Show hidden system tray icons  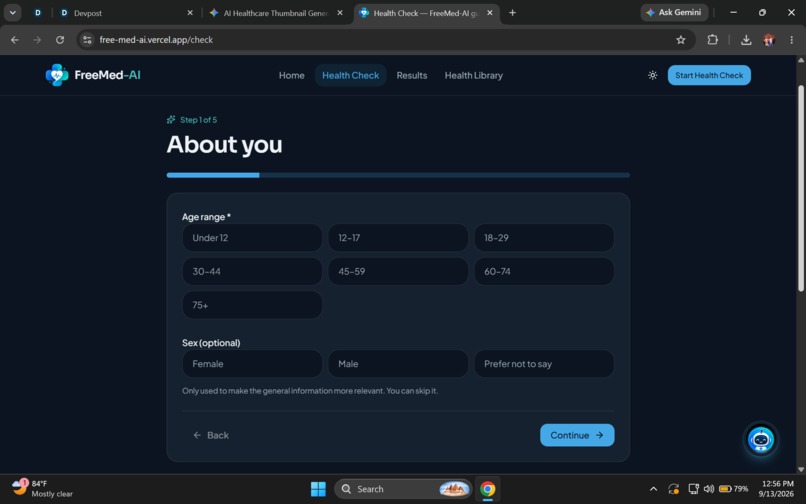[653, 489]
